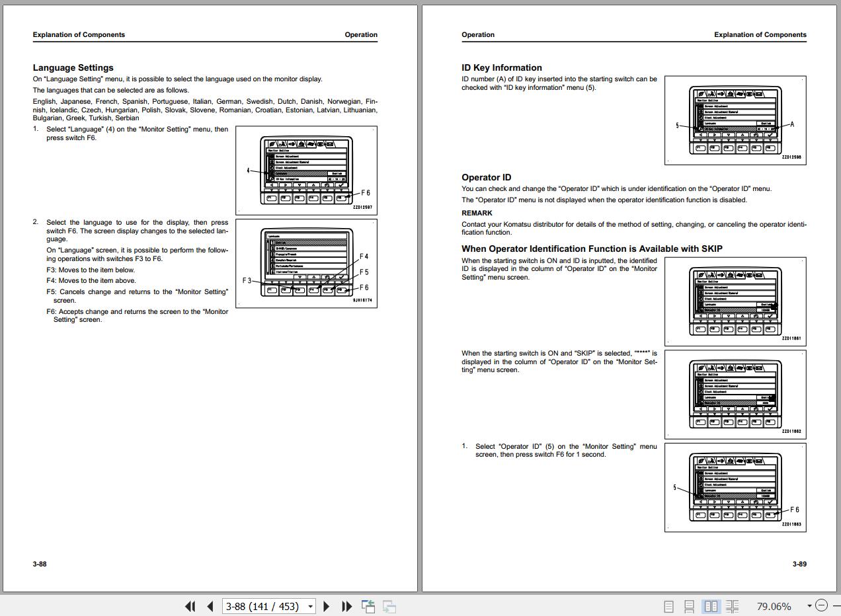This screenshot has height=616, width=841.
Task: Click the 'Operator ID' heading
Action: pyautogui.click(x=487, y=177)
